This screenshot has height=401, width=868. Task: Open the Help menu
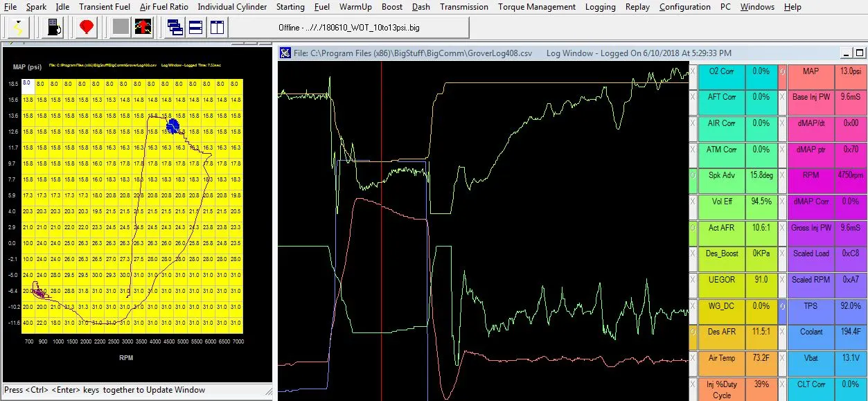[792, 7]
